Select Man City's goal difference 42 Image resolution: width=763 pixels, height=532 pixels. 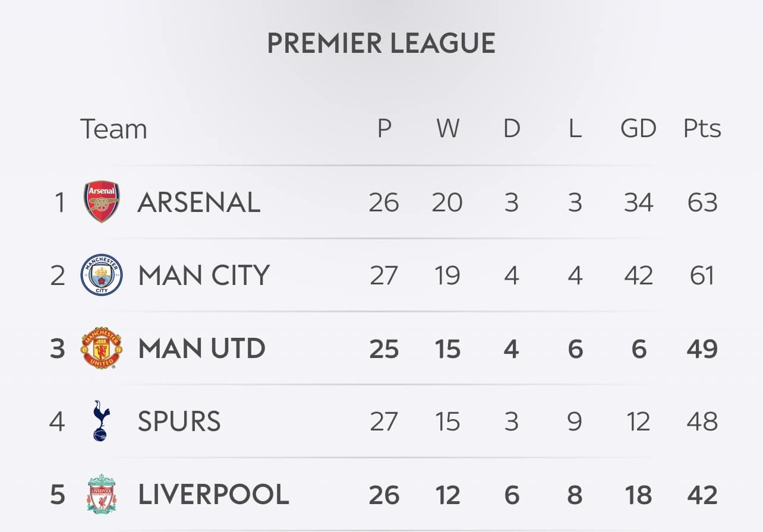[639, 275]
